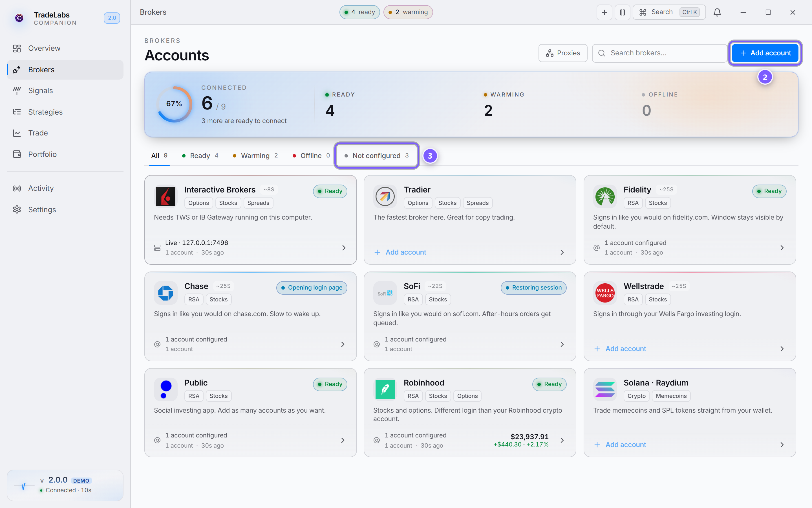Image resolution: width=812 pixels, height=508 pixels.
Task: Open Portfolio in the sidebar
Action: coord(65,154)
